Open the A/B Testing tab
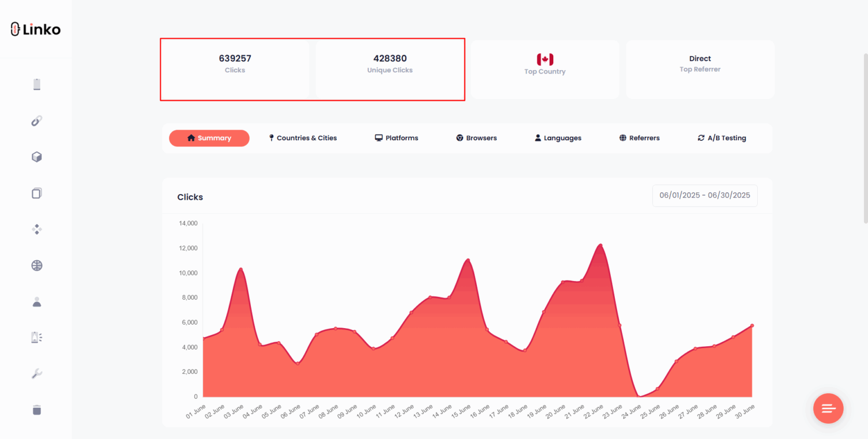This screenshot has width=868, height=439. click(722, 138)
